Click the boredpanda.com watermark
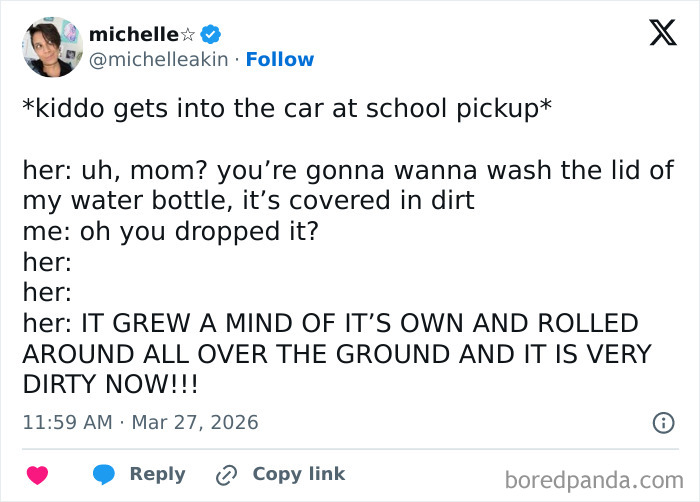Viewport: 700px width, 502px height. [601, 478]
